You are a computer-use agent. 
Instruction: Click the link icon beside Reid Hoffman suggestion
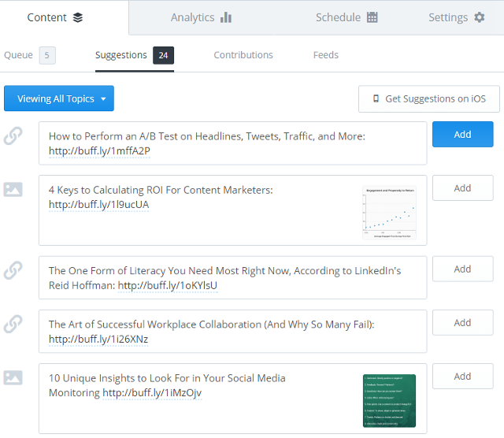[x=13, y=270]
